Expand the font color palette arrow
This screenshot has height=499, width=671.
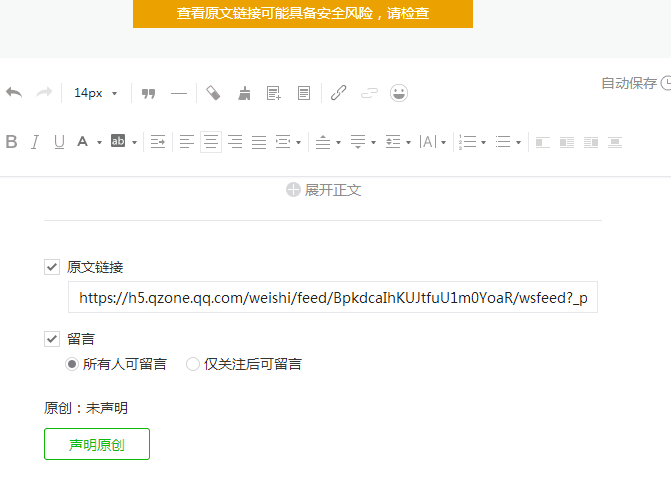pyautogui.click(x=99, y=143)
